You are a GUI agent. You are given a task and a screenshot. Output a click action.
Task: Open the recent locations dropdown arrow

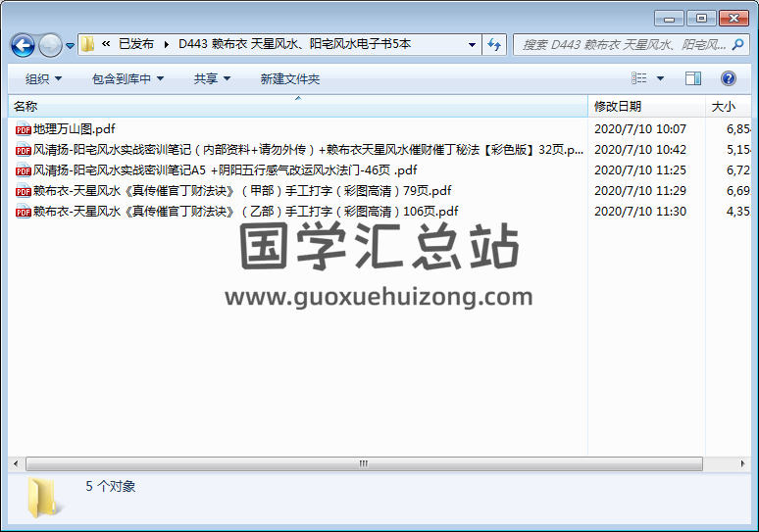click(71, 45)
